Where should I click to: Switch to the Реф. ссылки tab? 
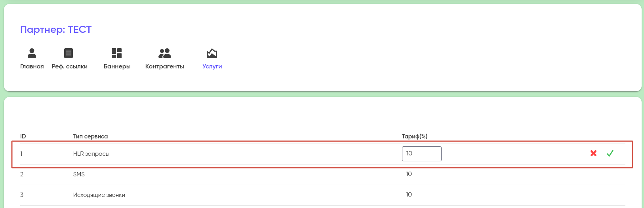70,66
